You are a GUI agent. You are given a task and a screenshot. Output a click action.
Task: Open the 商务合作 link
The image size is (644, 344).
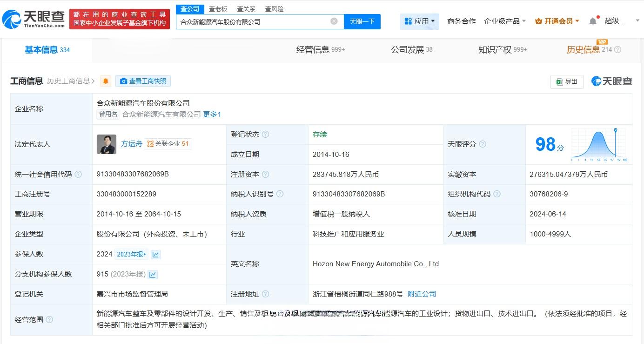click(461, 21)
